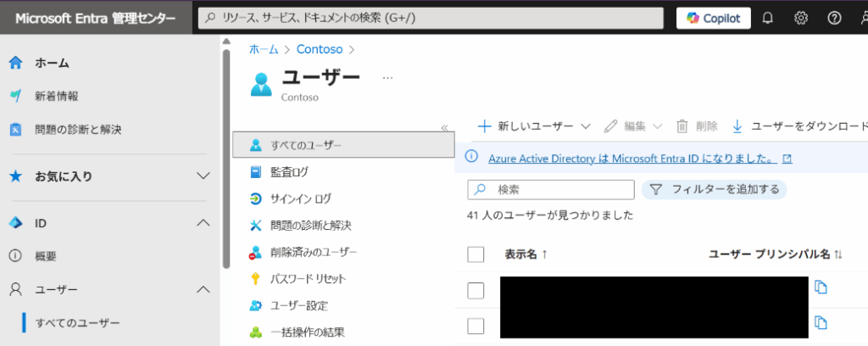Click the large ユーザー page icon

click(261, 83)
